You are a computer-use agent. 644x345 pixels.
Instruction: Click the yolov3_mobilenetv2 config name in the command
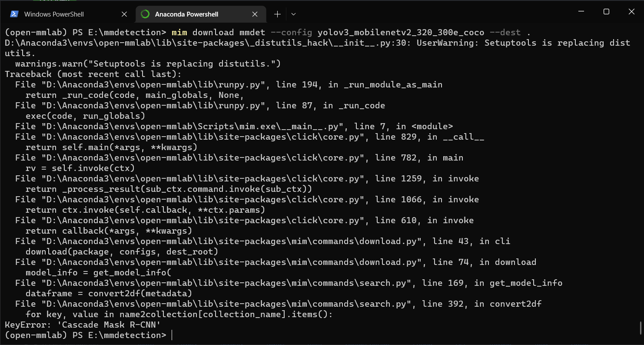(x=401, y=32)
